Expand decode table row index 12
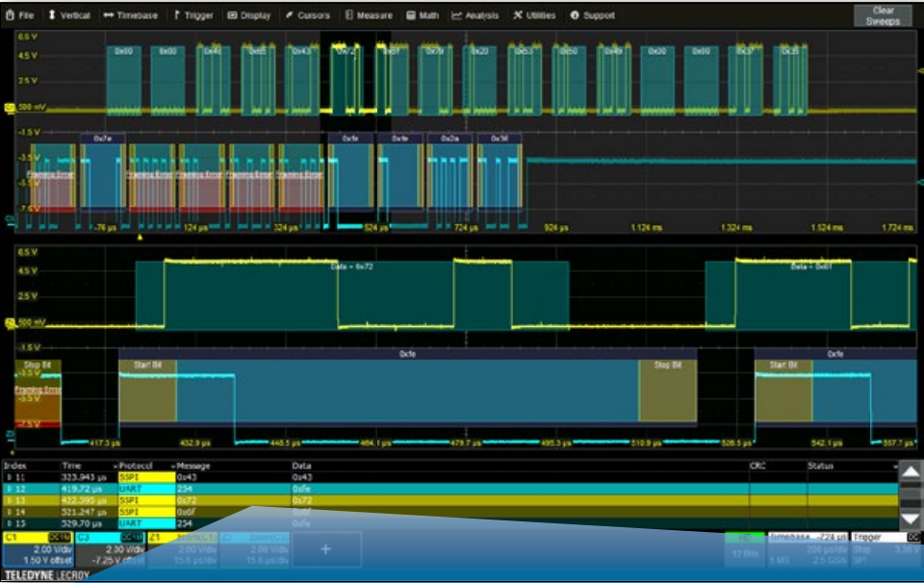Image resolution: width=924 pixels, height=583 pixels. coord(9,489)
